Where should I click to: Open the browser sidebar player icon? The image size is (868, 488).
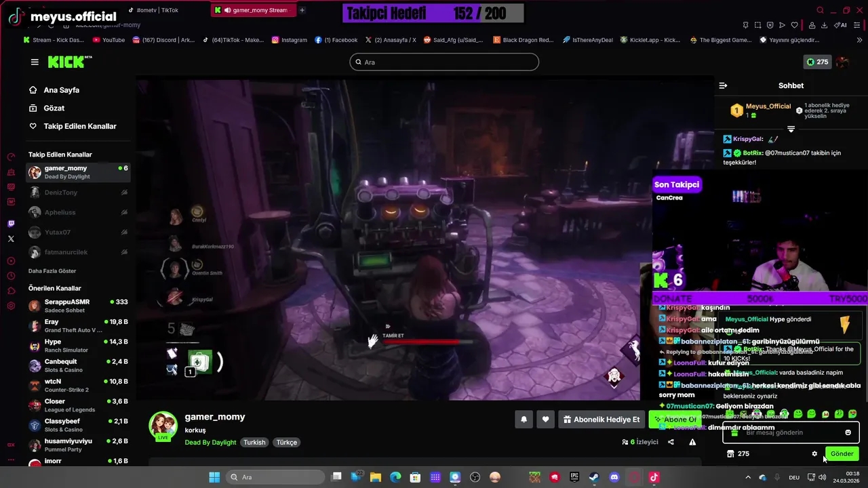pyautogui.click(x=11, y=261)
